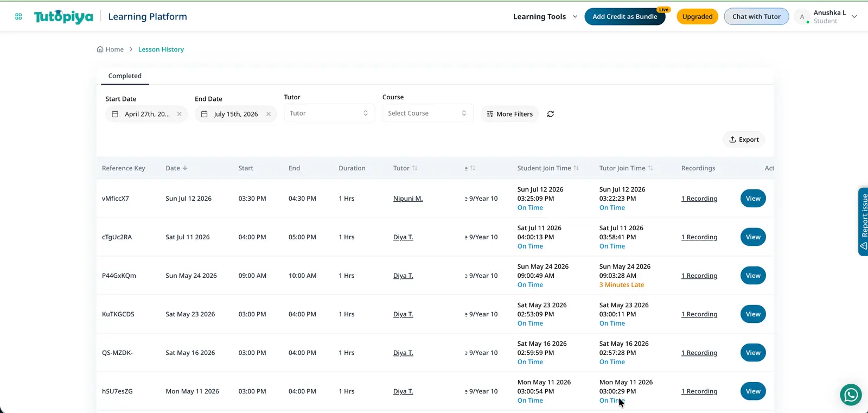
Task: Click the '3 Minutes Late' status text
Action: point(622,285)
